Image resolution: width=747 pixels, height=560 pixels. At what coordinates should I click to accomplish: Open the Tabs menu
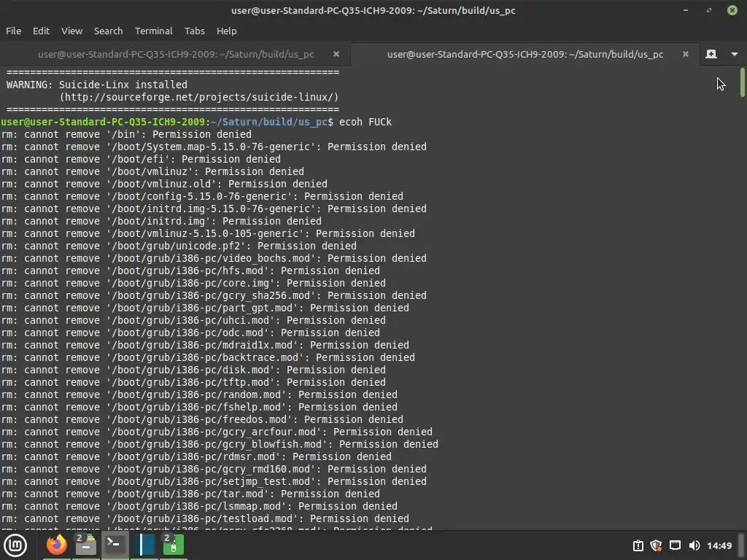[194, 31]
